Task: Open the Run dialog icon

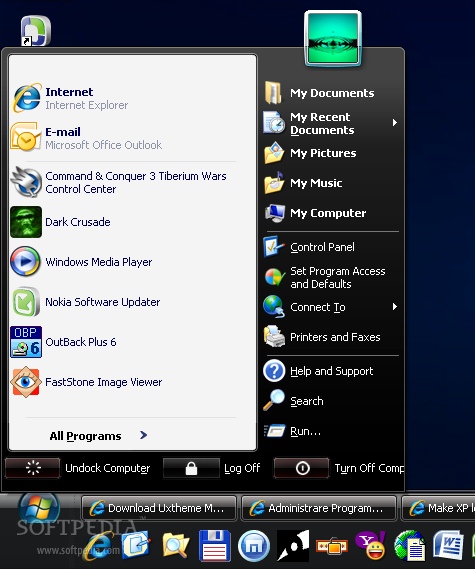Action: (x=275, y=431)
